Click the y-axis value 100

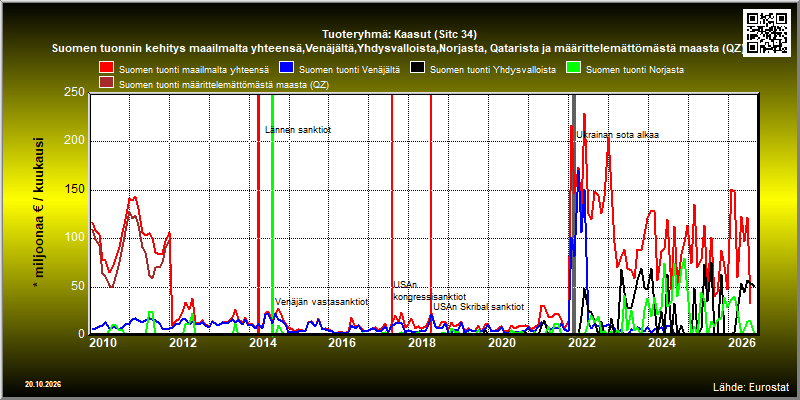coord(75,238)
